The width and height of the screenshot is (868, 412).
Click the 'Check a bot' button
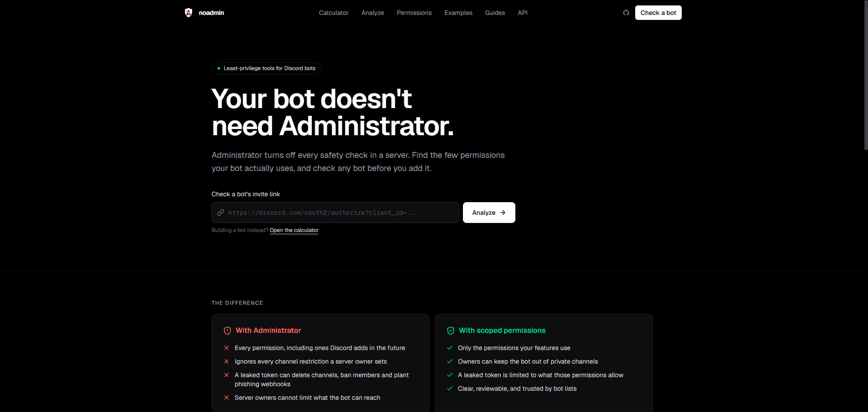658,13
